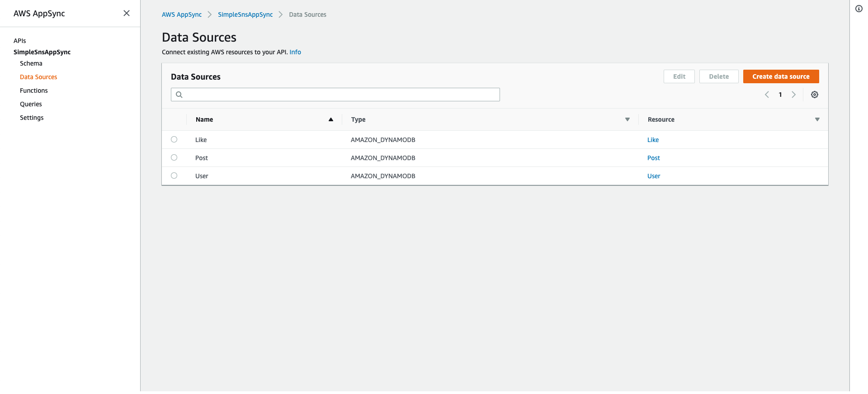
Task: Open Settings in the sidebar
Action: click(32, 118)
